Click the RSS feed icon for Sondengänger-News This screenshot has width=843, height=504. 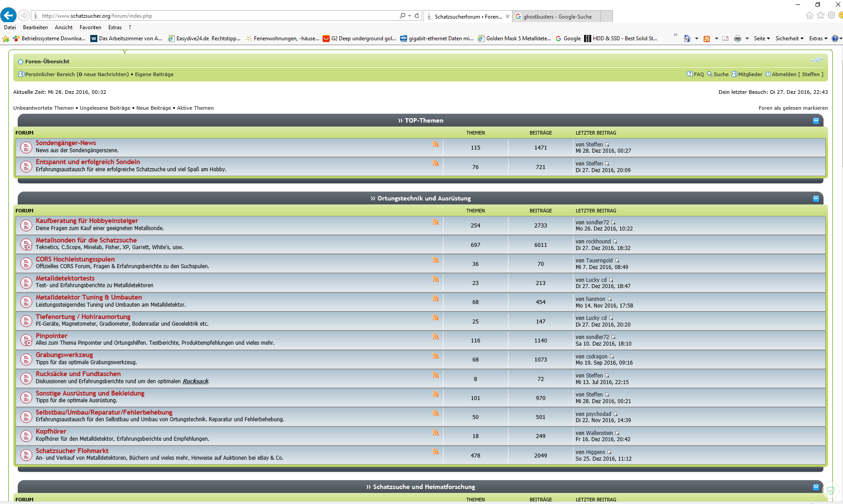point(435,144)
